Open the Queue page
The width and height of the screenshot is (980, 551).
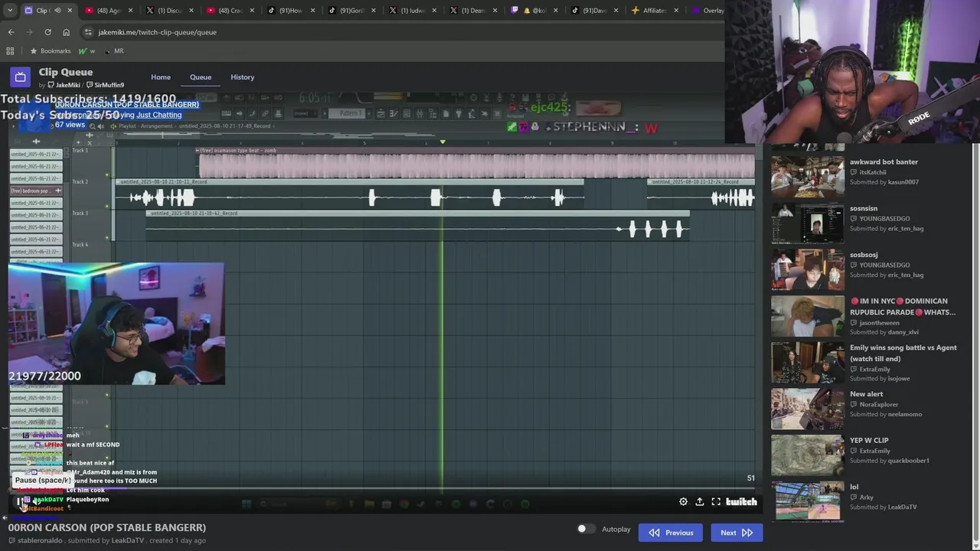pos(201,77)
